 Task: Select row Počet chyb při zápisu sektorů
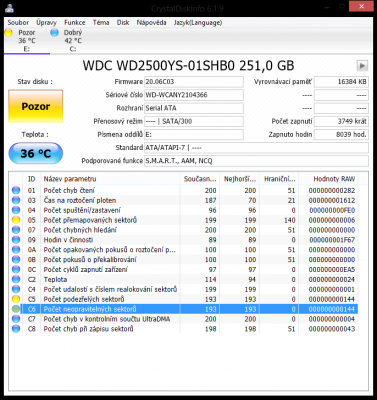coord(184,329)
